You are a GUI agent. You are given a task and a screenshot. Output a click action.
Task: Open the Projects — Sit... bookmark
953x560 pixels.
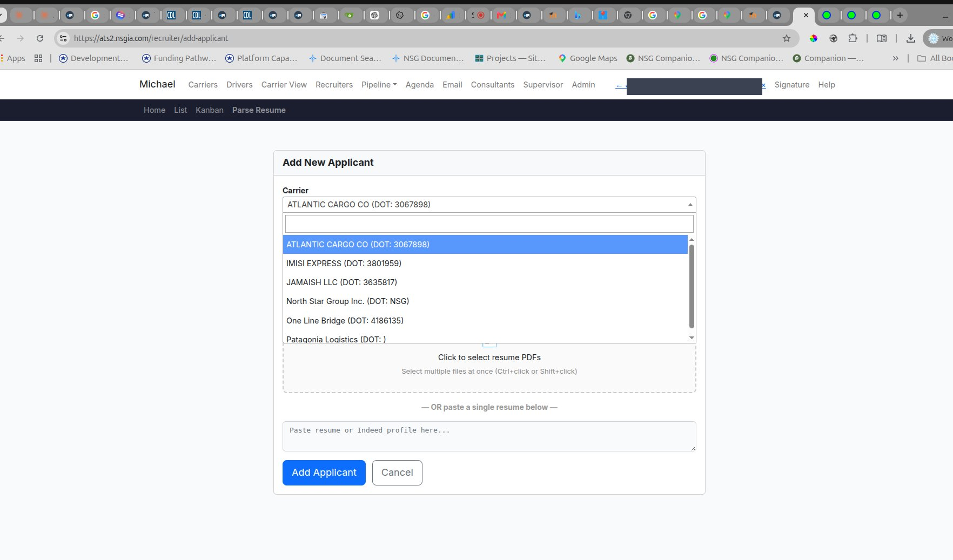click(x=511, y=58)
